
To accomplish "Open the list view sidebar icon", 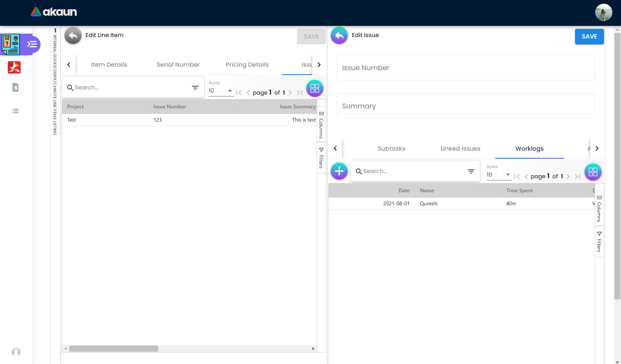I will click(15, 111).
